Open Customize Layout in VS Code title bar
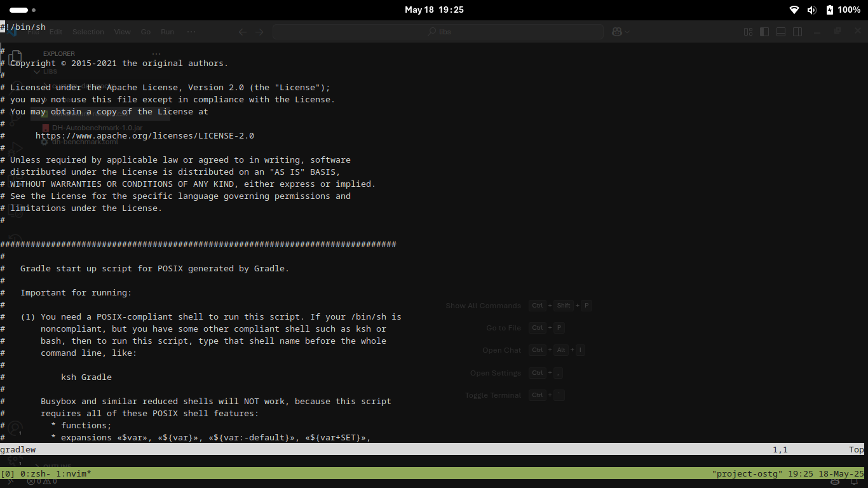This screenshot has height=488, width=868. [x=749, y=32]
